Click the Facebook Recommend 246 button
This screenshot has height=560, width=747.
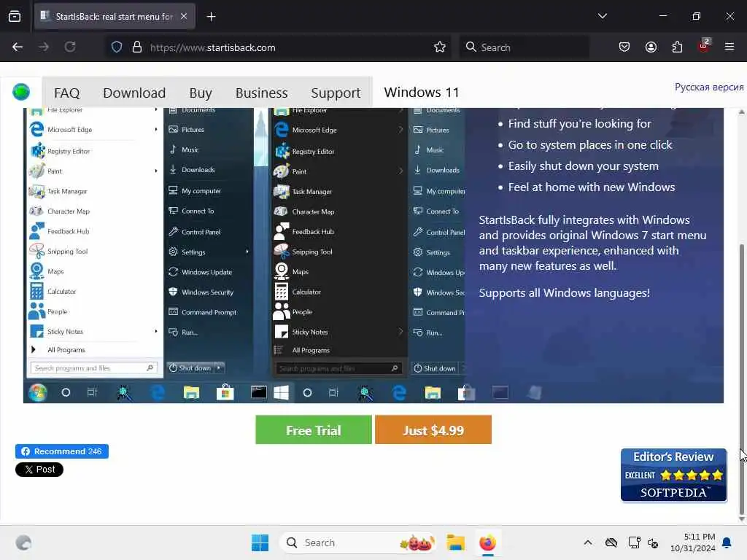[62, 451]
